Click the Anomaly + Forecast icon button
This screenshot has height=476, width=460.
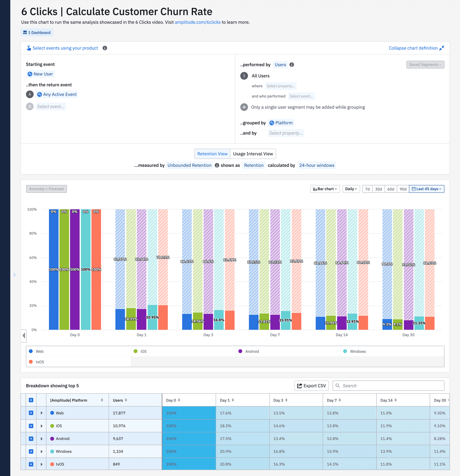(47, 188)
